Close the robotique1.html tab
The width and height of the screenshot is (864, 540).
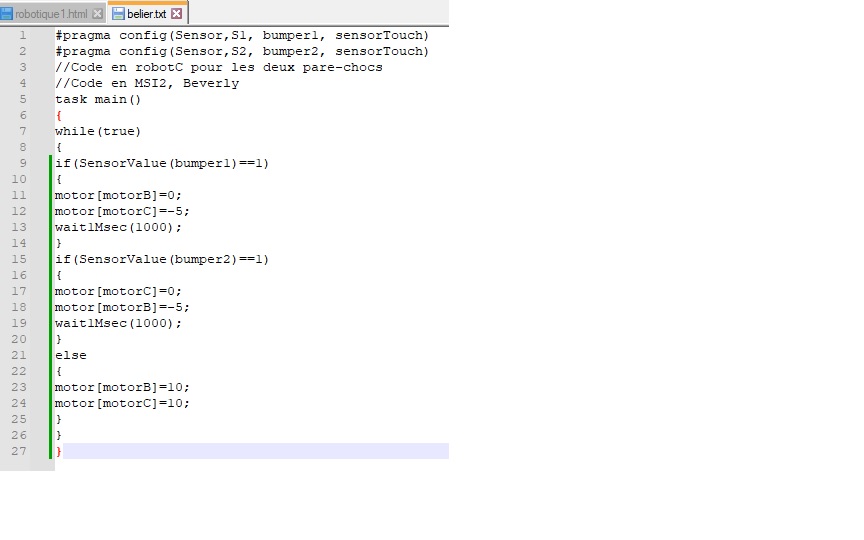coord(98,14)
